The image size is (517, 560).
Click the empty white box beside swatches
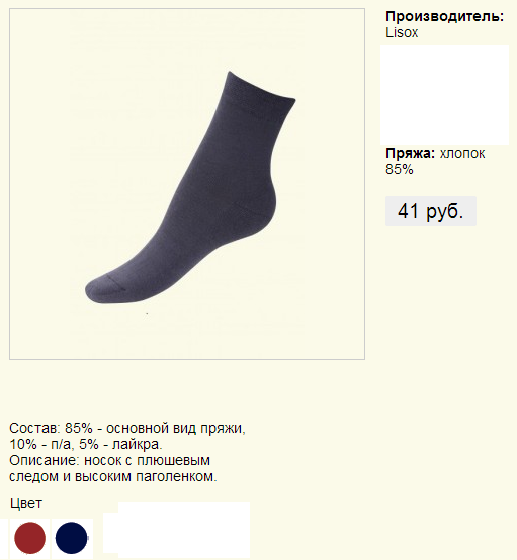pyautogui.click(x=177, y=530)
